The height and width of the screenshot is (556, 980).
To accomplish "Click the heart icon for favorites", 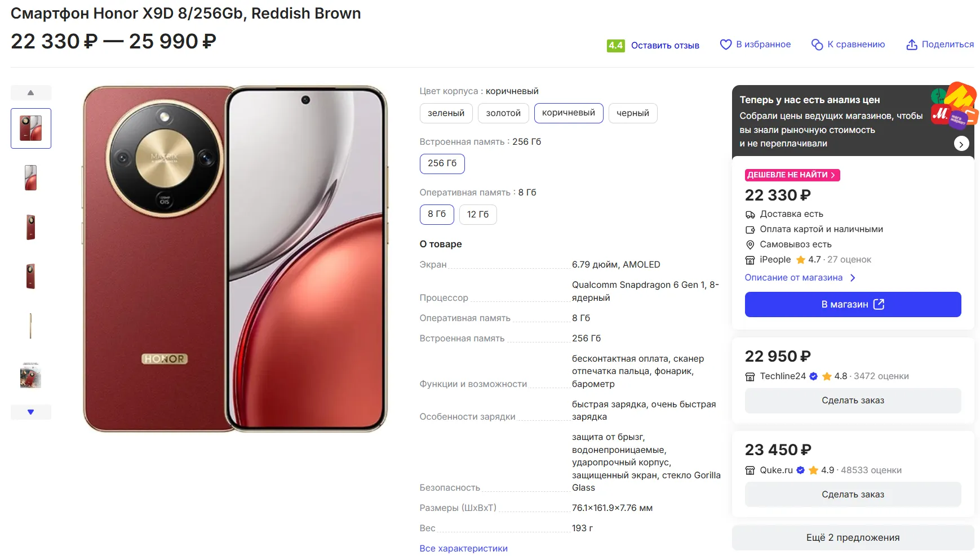I will [725, 45].
